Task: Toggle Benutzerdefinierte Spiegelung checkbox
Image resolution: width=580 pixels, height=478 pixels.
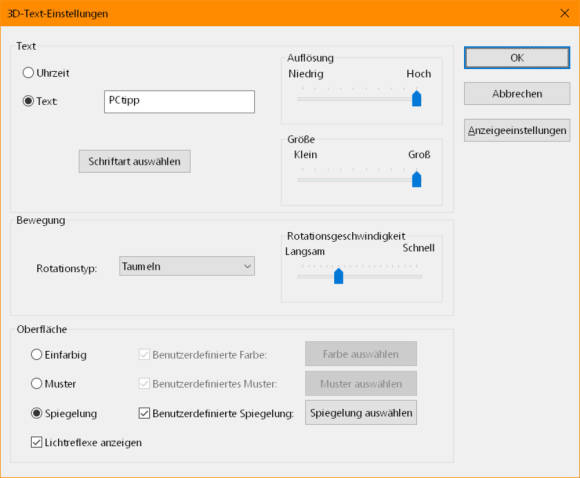Action: coord(144,413)
